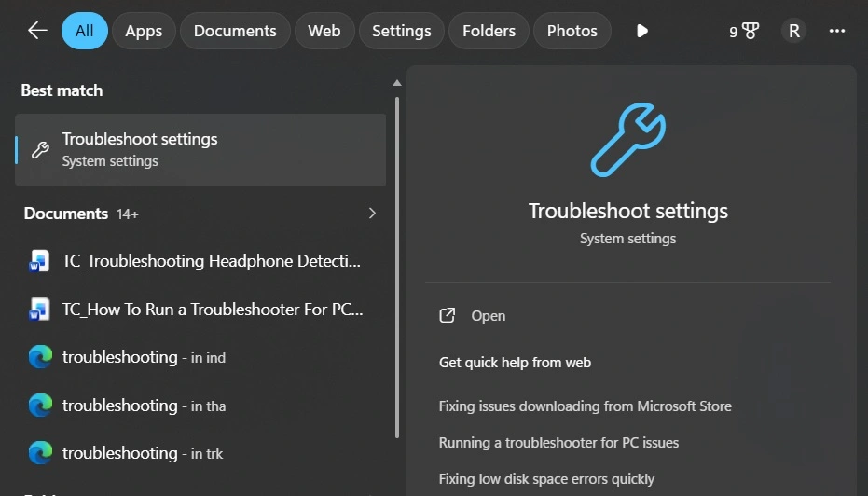This screenshot has width=868, height=496.
Task: Click Word icon beside TC_Troubleshooting Headphone file
Action: pyautogui.click(x=40, y=261)
